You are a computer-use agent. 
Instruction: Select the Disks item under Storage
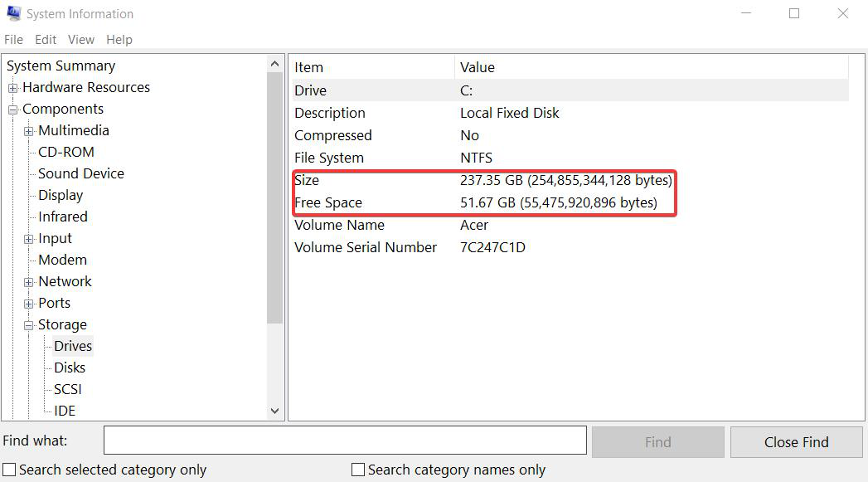[x=69, y=368]
